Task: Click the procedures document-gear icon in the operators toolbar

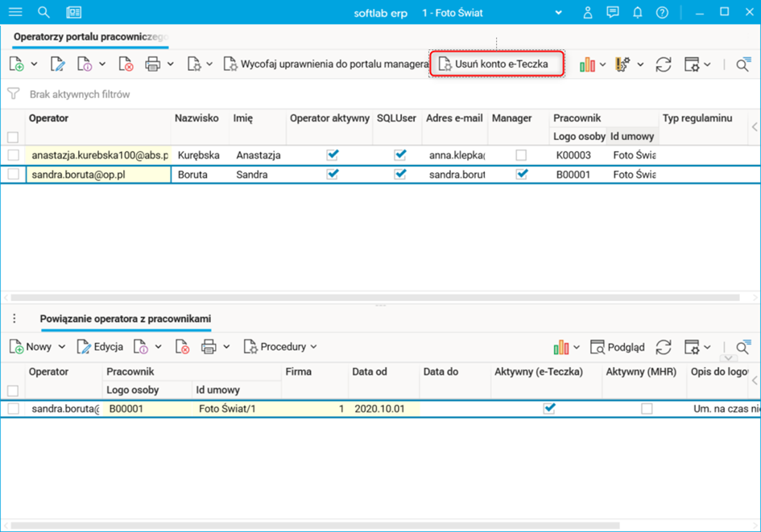Action: pyautogui.click(x=194, y=64)
